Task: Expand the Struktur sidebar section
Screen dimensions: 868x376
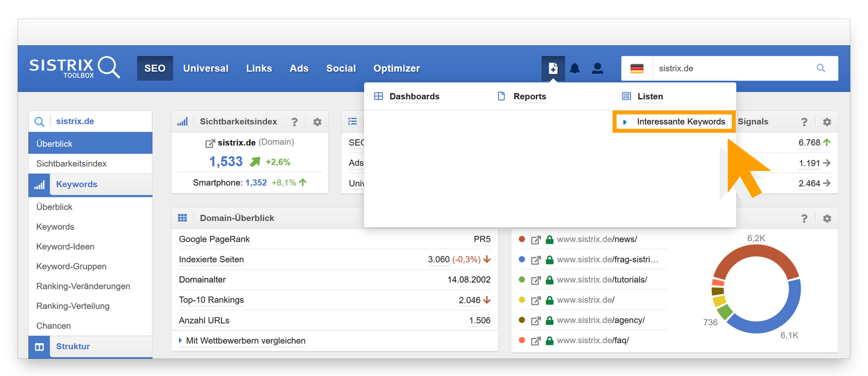Action: (x=72, y=346)
